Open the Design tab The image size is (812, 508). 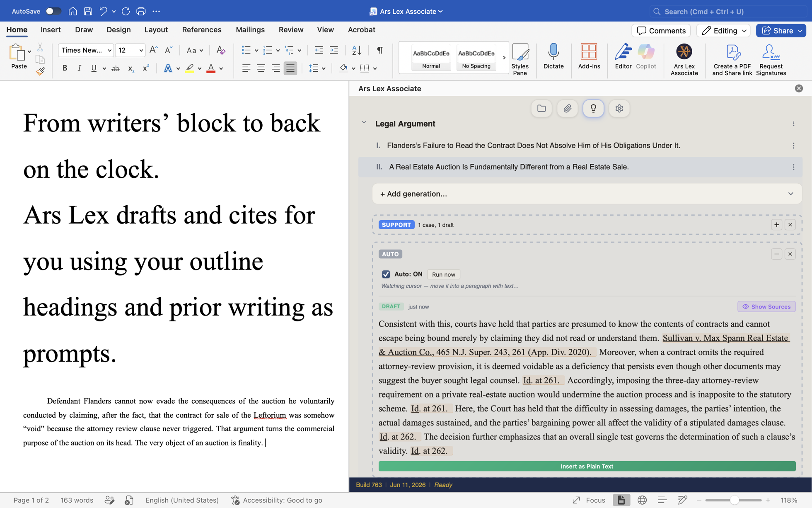[118, 30]
